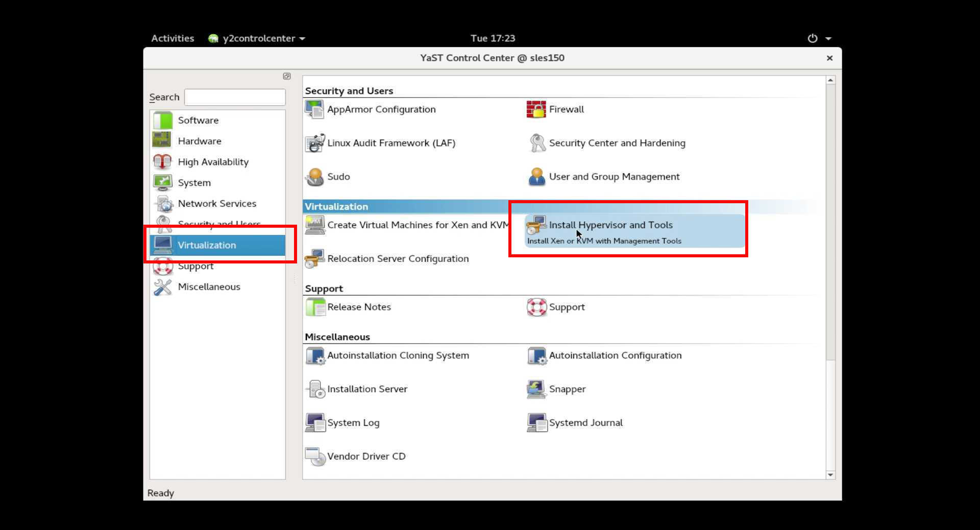This screenshot has width=980, height=530.
Task: Click the Create Virtual Machines for Xen label
Action: tap(418, 225)
